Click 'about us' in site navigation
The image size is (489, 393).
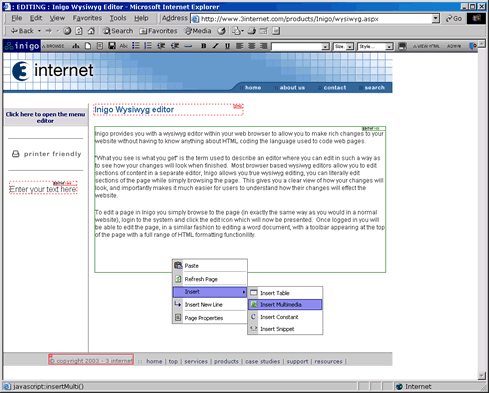[x=292, y=88]
